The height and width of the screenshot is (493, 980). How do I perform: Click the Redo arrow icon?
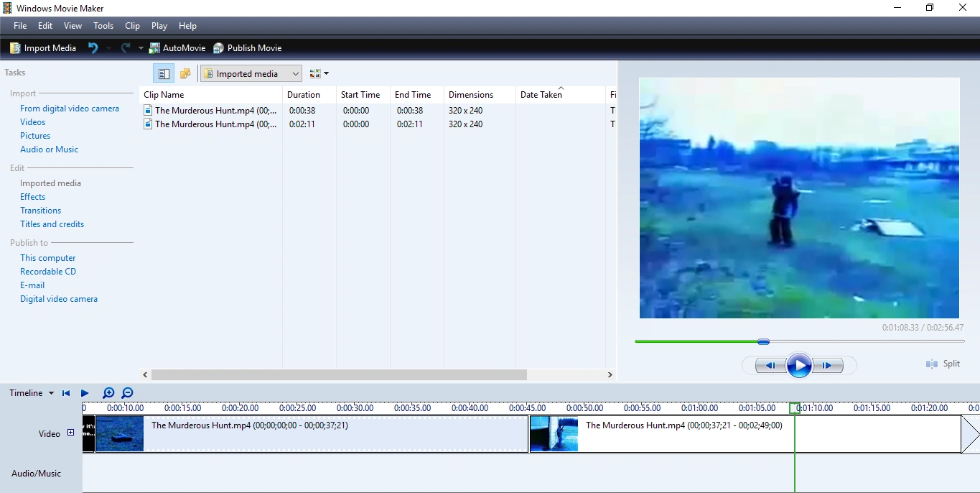point(126,48)
